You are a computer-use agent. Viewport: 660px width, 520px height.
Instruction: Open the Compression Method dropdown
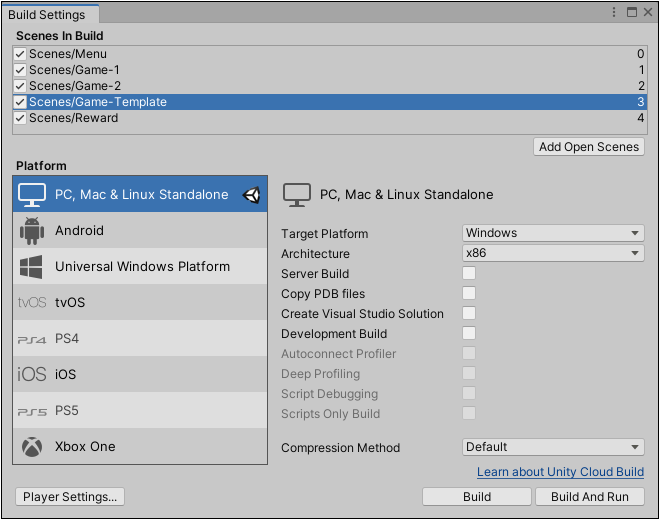[553, 447]
